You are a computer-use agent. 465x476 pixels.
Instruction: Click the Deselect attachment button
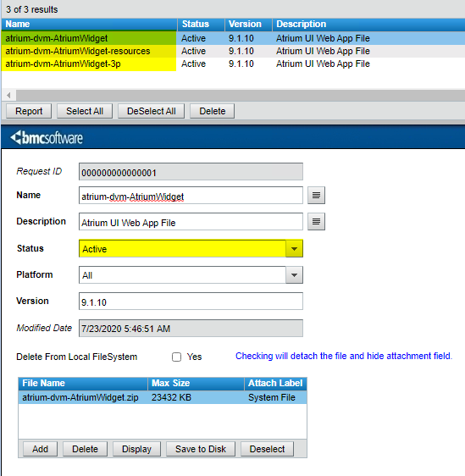267,449
